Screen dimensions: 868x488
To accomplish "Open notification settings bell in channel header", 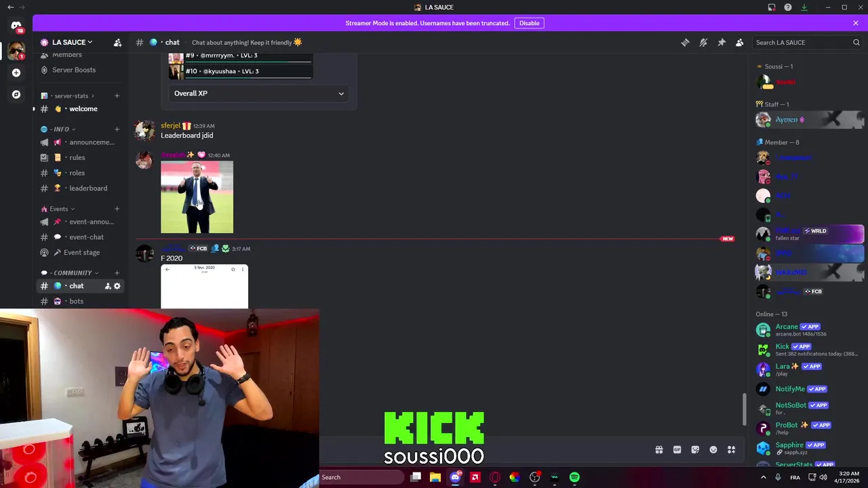I will [703, 42].
